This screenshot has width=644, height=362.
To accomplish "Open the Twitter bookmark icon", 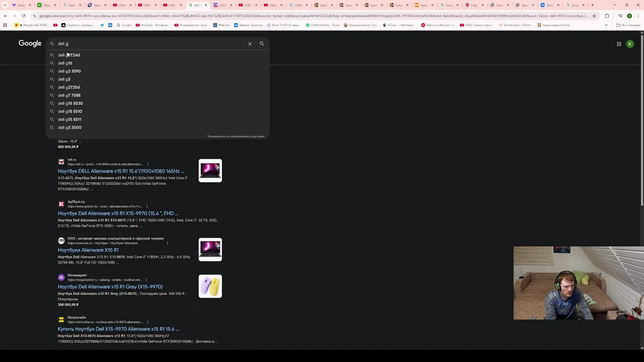I will point(102,25).
